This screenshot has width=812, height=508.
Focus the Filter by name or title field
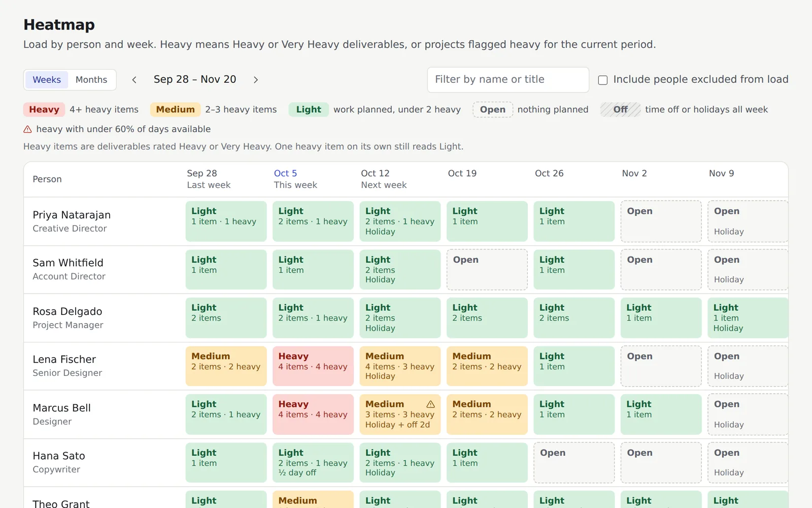(x=508, y=80)
